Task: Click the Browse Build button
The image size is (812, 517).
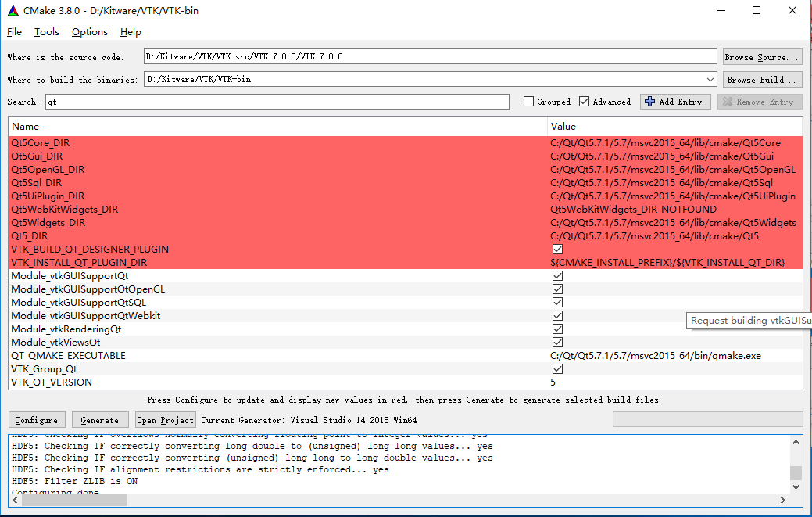Action: [762, 80]
